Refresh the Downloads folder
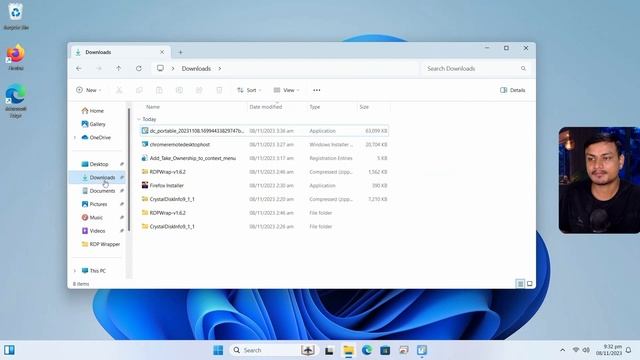 tap(139, 69)
